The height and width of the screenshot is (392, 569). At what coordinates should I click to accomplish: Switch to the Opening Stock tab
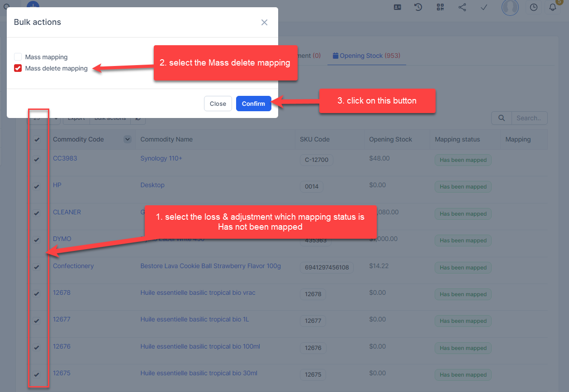pyautogui.click(x=366, y=56)
